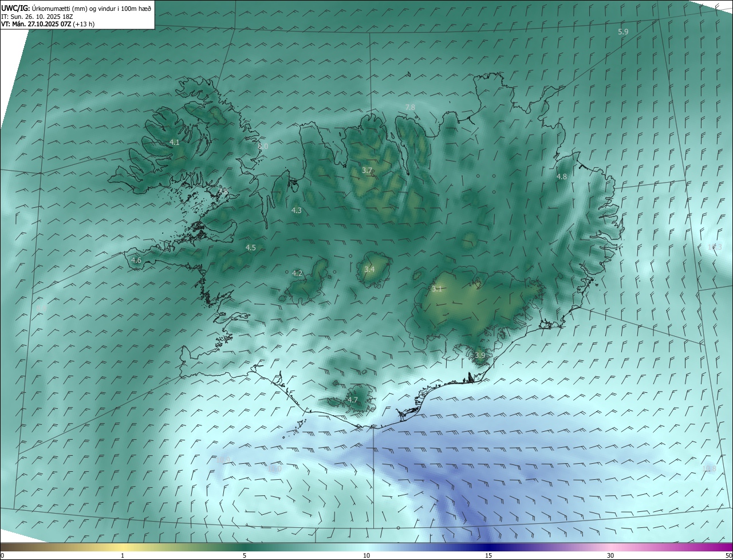Click the 1 tick on the color scale
The image size is (733, 560).
pos(123,555)
